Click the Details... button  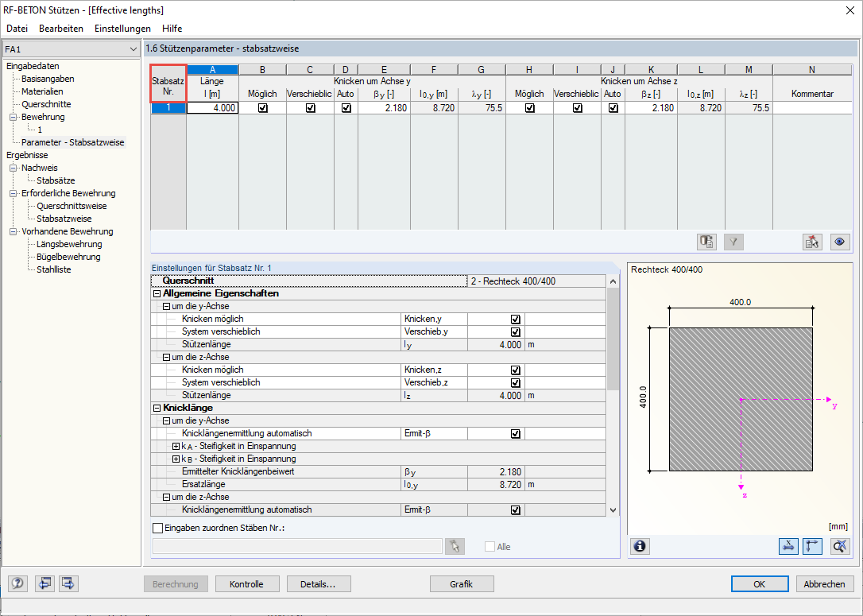pos(318,584)
